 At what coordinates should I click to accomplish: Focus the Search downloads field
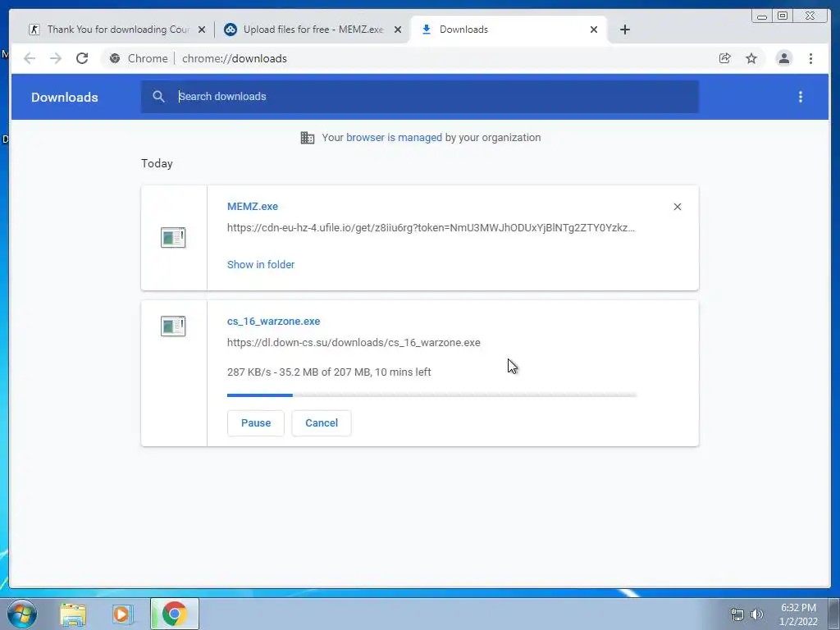420,97
